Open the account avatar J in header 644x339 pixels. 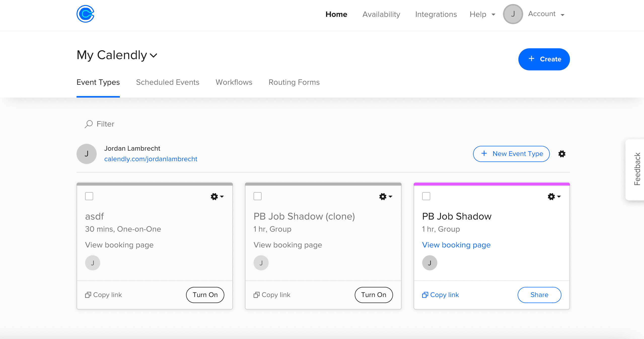point(513,14)
